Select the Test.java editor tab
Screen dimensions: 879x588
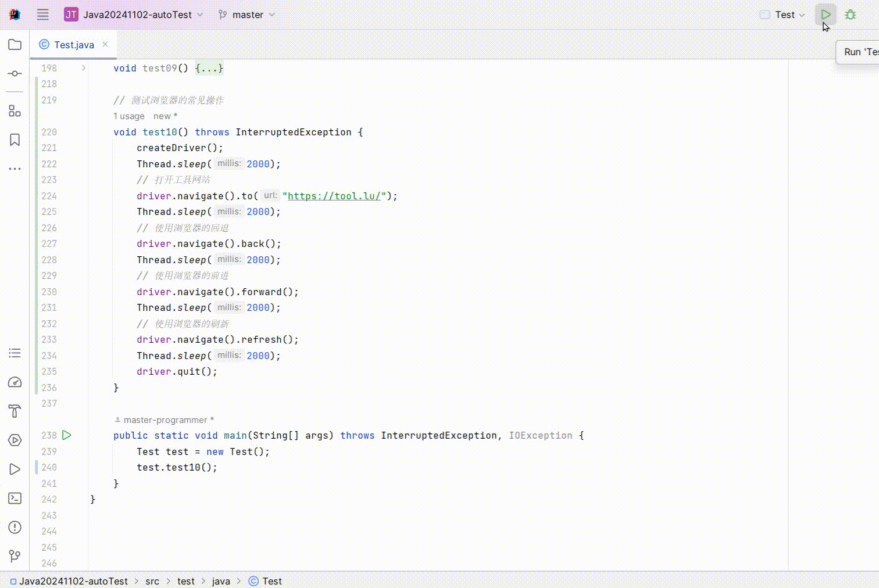click(74, 45)
